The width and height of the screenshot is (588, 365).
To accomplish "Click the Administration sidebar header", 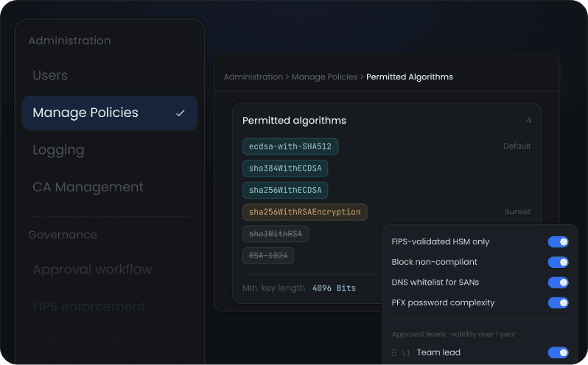I will [69, 40].
